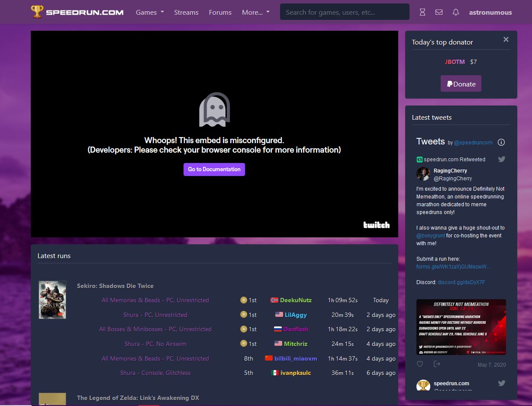Open bilbili_miaoxm's user profile
This screenshot has width=532, height=406.
point(296,358)
